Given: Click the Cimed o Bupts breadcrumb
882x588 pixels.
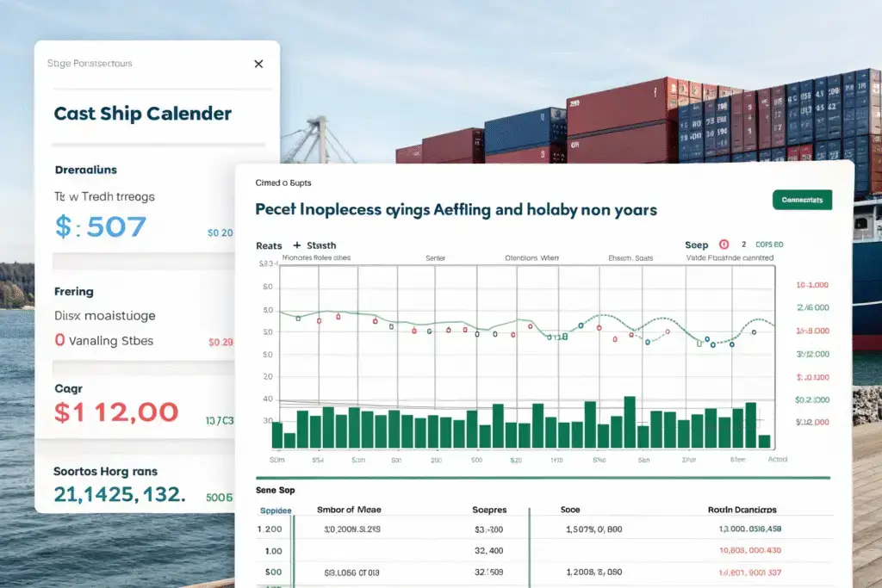Looking at the screenshot, I should (283, 183).
